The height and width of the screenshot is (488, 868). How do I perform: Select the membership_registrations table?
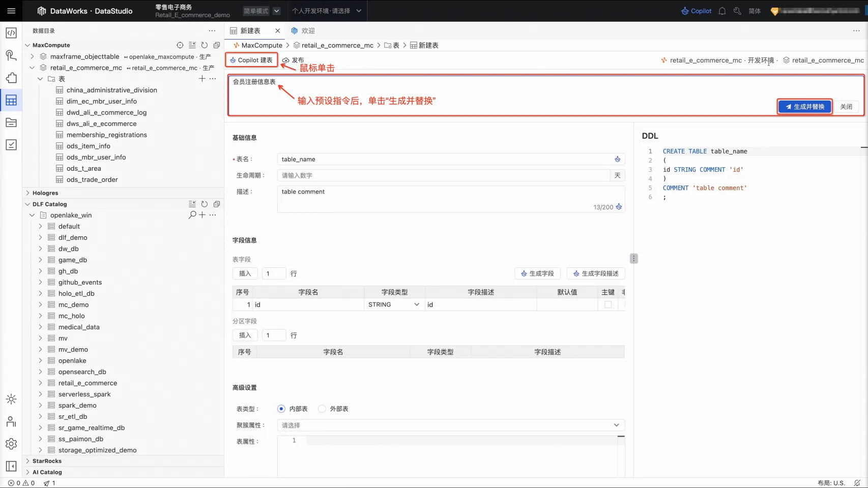(106, 135)
